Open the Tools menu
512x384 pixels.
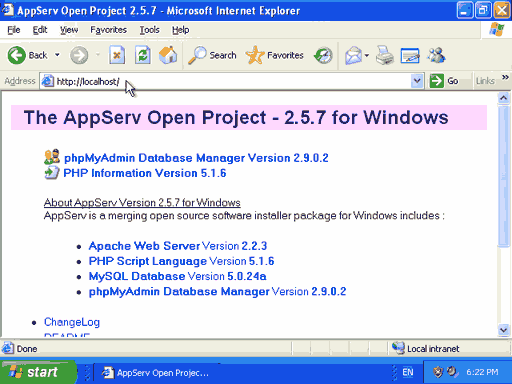point(149,30)
